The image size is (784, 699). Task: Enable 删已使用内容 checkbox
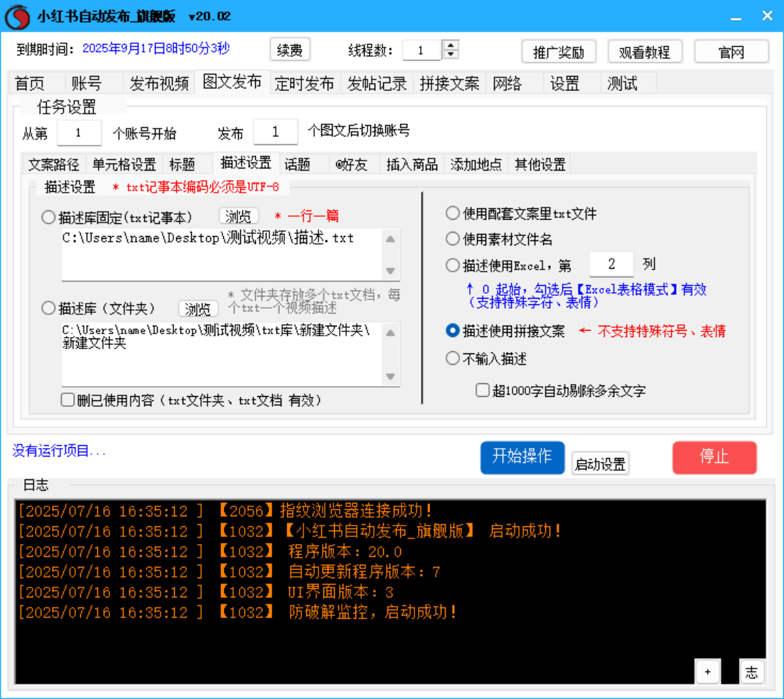(x=68, y=400)
